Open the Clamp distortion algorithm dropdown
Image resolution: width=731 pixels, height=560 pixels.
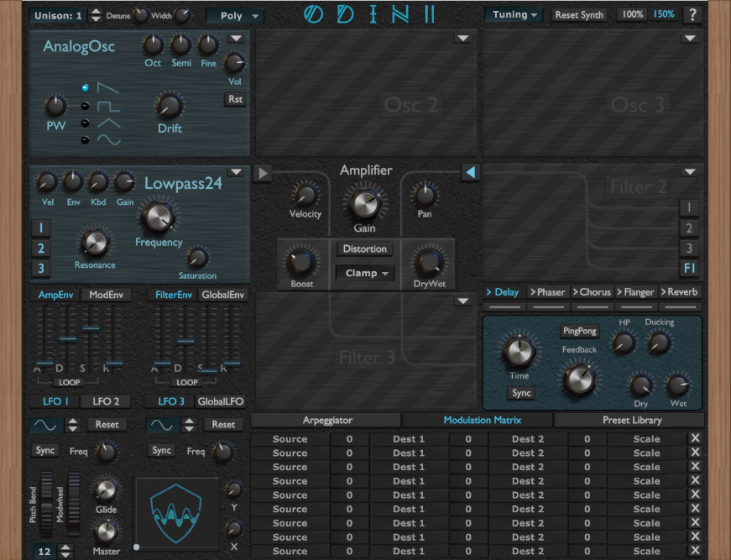[x=364, y=273]
